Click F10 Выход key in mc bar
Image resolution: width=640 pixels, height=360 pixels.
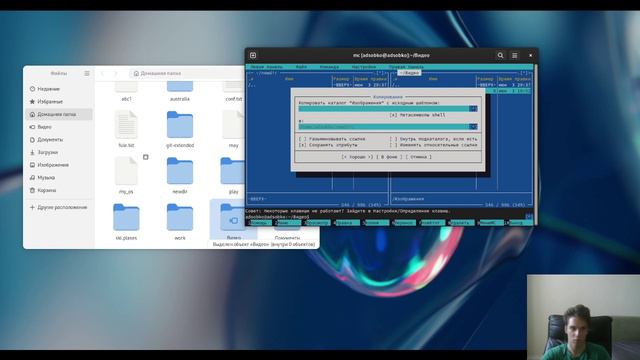click(x=519, y=223)
